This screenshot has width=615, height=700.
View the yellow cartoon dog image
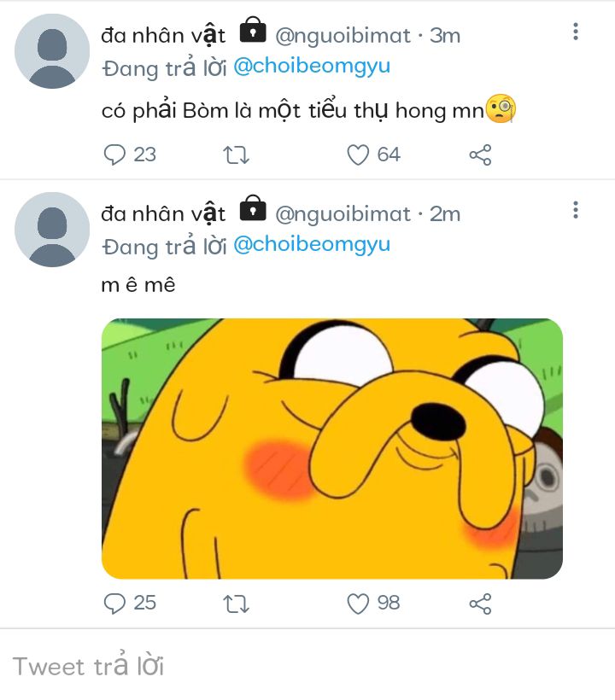pyautogui.click(x=331, y=448)
